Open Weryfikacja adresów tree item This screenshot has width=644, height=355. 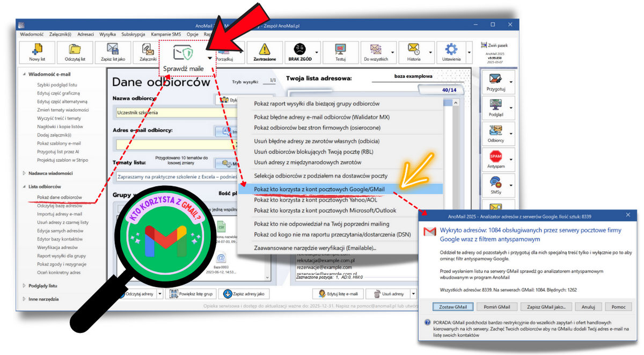click(x=57, y=247)
